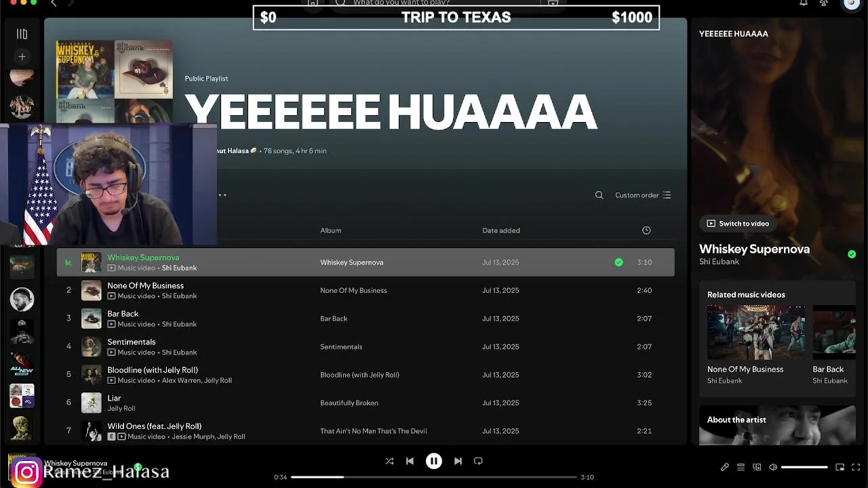
Task: Open bearded man circular library thumbnail
Action: point(22,299)
